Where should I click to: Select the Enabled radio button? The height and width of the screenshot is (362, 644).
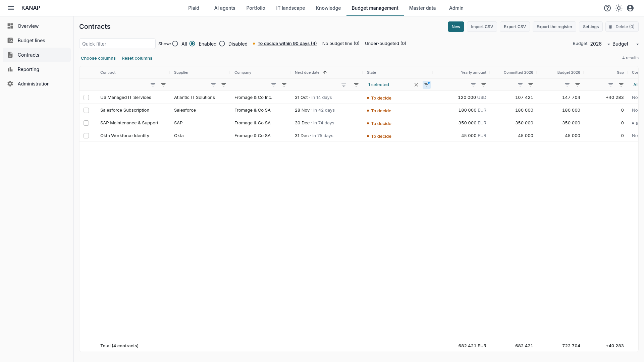pyautogui.click(x=192, y=44)
